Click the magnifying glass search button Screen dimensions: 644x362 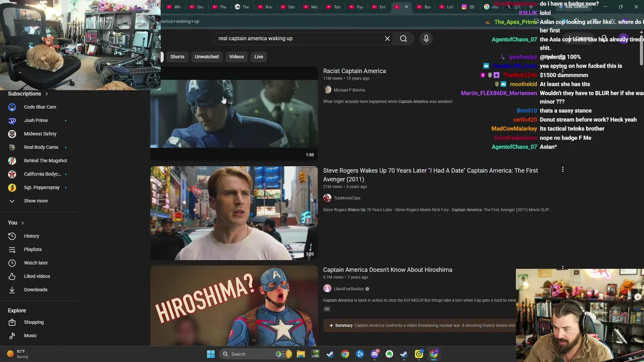click(x=404, y=38)
